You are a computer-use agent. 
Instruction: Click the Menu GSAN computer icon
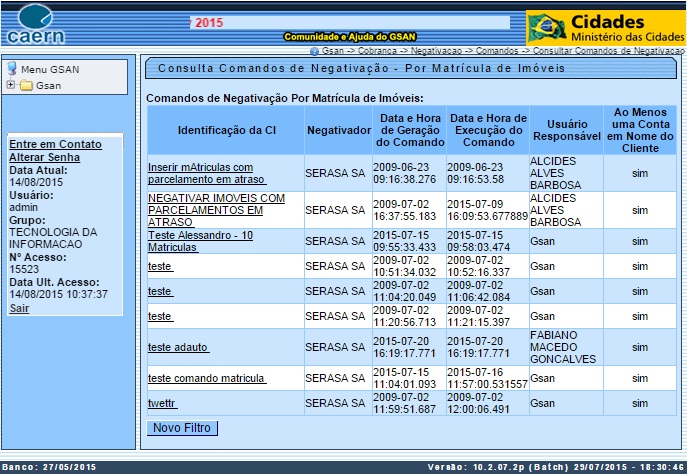pos(12,69)
